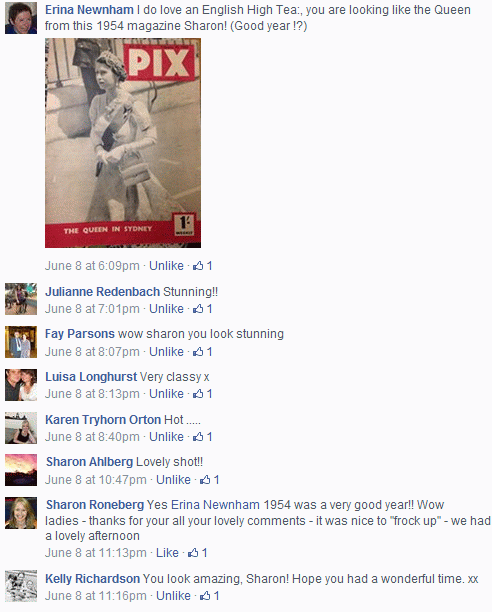
Task: Open Sharon Roneberg's profile name link
Action: coord(95,505)
